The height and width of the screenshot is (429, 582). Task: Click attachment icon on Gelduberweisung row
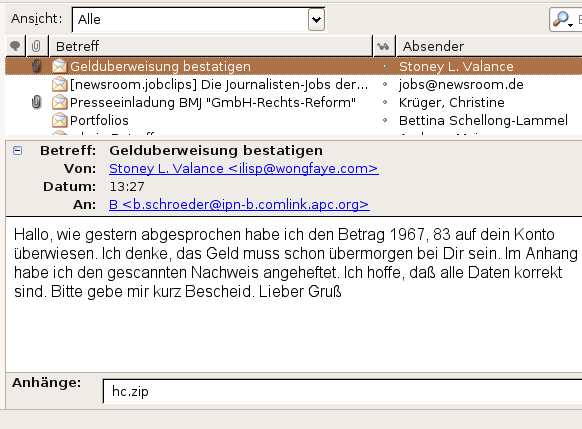pos(36,66)
